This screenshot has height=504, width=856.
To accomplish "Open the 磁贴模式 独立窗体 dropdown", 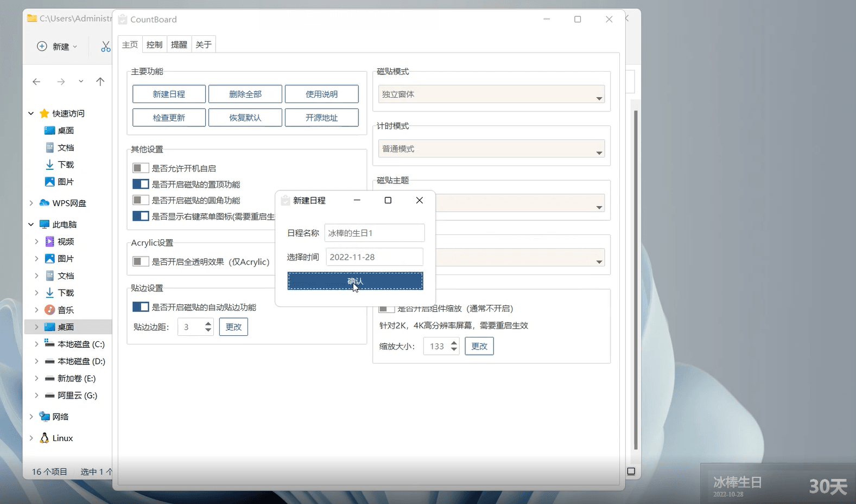I will 492,94.
